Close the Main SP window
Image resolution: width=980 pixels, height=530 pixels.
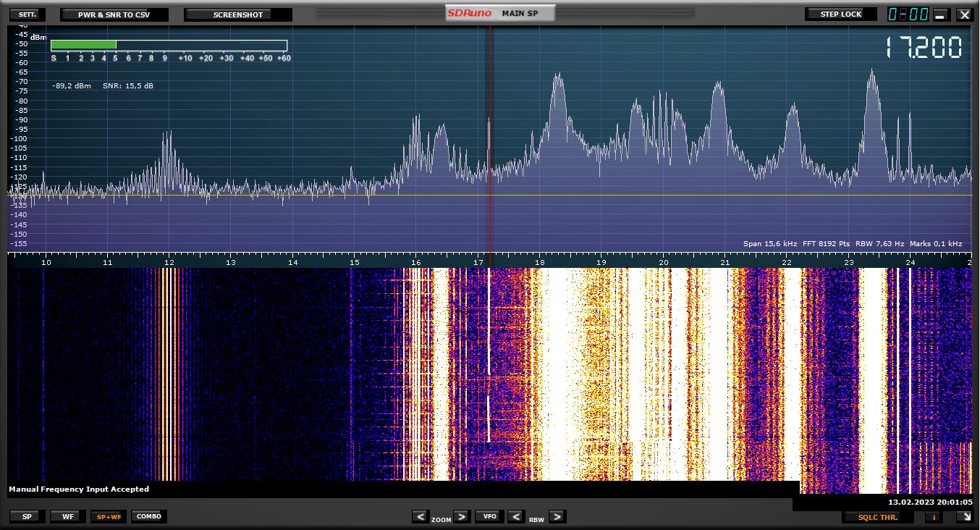coord(964,14)
